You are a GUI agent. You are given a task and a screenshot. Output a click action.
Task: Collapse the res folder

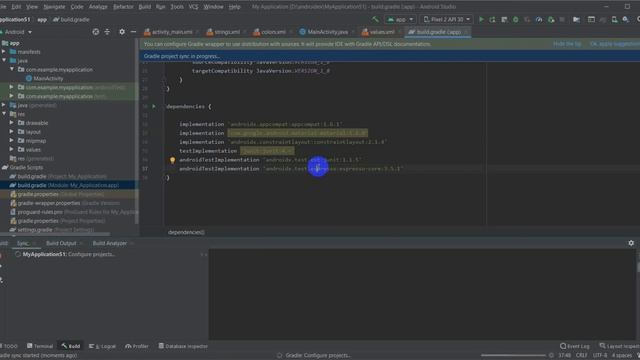pyautogui.click(x=4, y=114)
